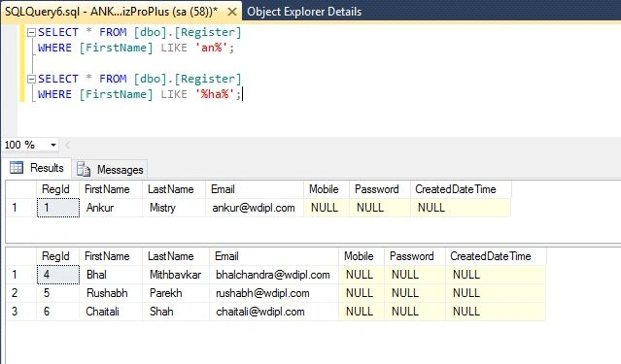Click the NULL Mobile cell in Ankur row

[x=327, y=208]
